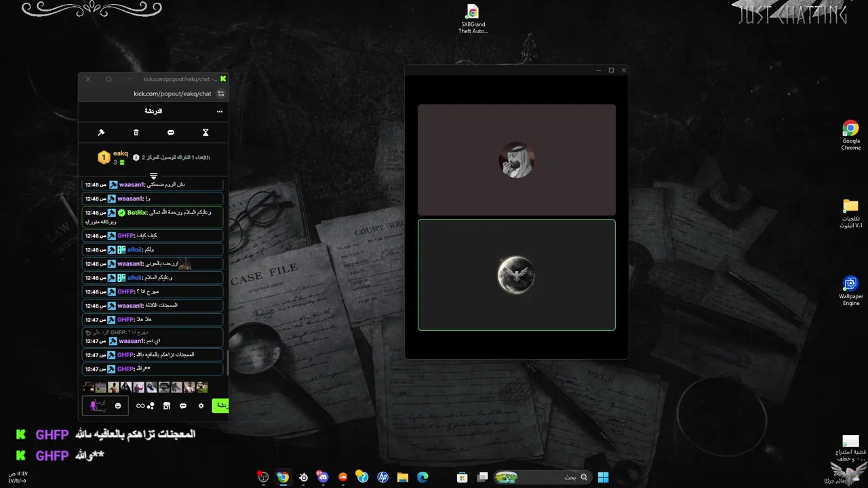The height and width of the screenshot is (488, 868).
Task: Open the ban hammer moderation tool
Action: pyautogui.click(x=101, y=133)
